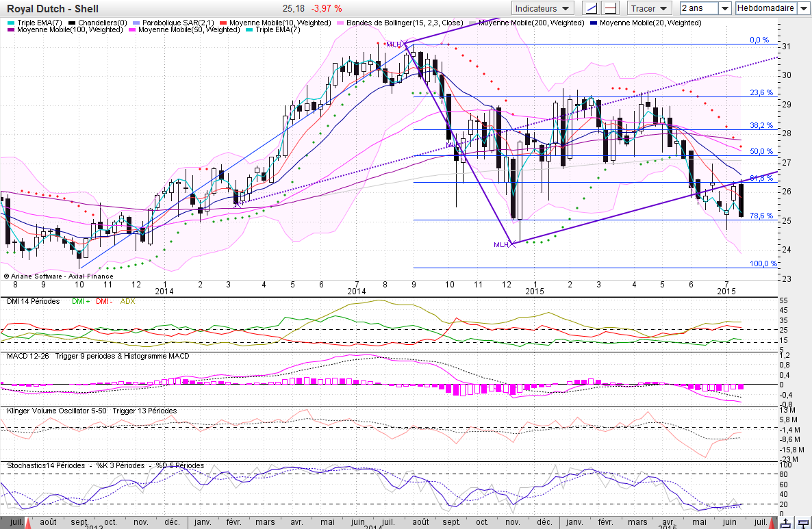Click the Ariane Software - Axial Finance credit
Image resolution: width=812 pixels, height=529 pixels.
coord(58,276)
